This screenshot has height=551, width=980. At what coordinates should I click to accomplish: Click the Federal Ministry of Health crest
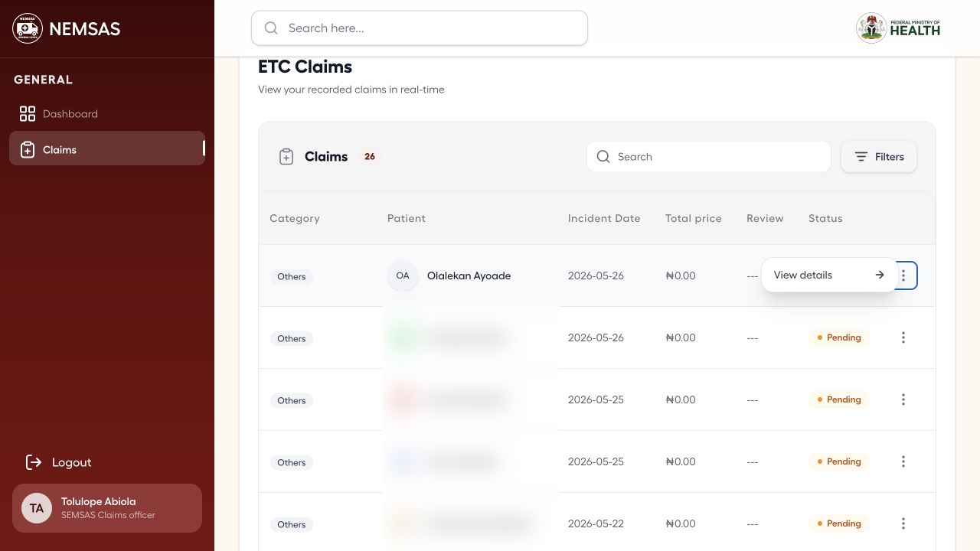pyautogui.click(x=871, y=28)
